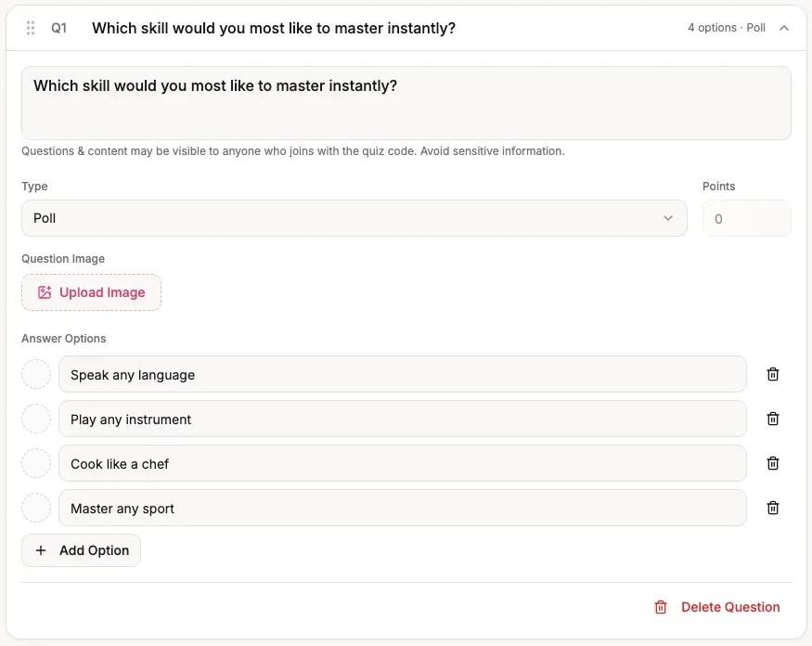This screenshot has height=646, width=812.
Task: Collapse the Q1 question card chevron
Action: tap(784, 28)
